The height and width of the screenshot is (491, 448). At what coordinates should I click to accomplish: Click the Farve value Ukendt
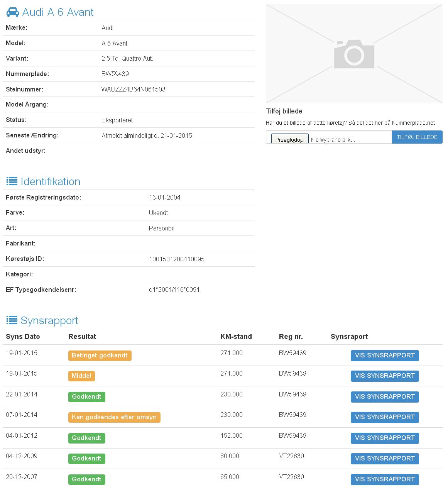[159, 213]
